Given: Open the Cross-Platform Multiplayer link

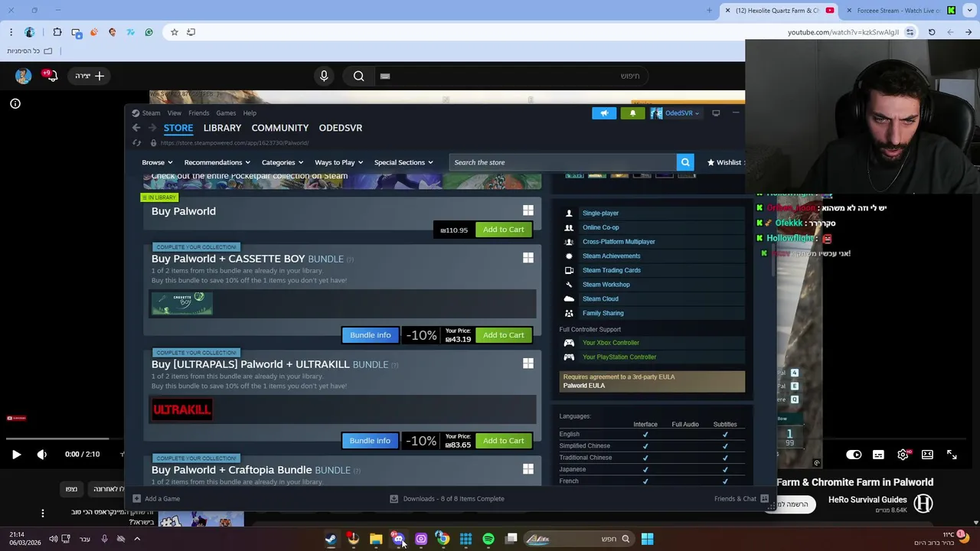Looking at the screenshot, I should tap(619, 242).
